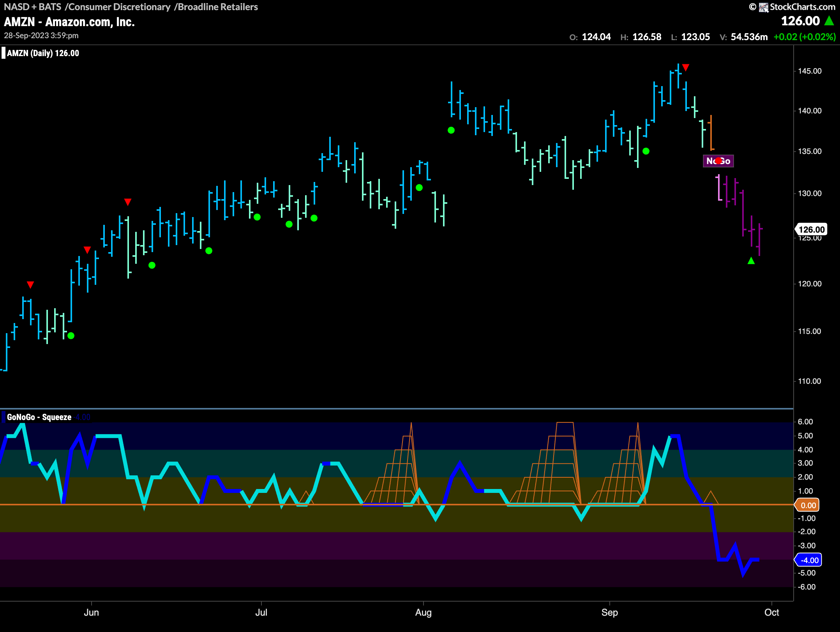Viewport: 840px width, 632px height.
Task: Click the NoGo label on the chart
Action: [x=718, y=161]
